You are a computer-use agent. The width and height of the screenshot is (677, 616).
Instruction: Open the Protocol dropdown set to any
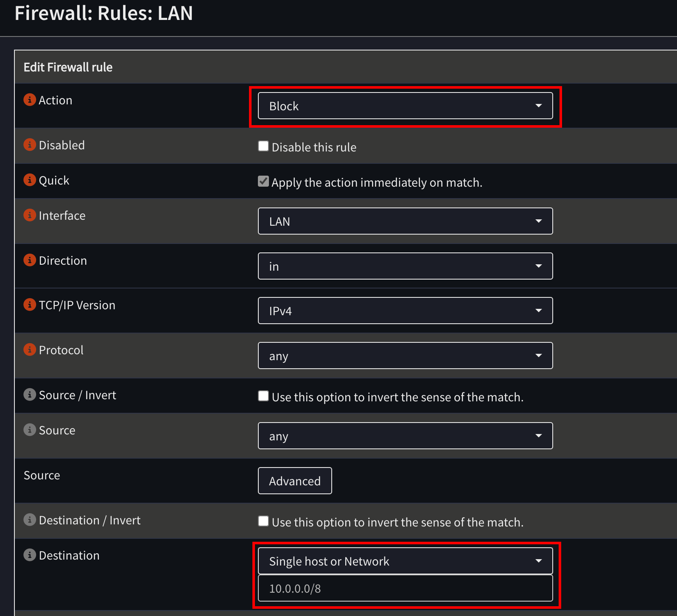pyautogui.click(x=405, y=356)
